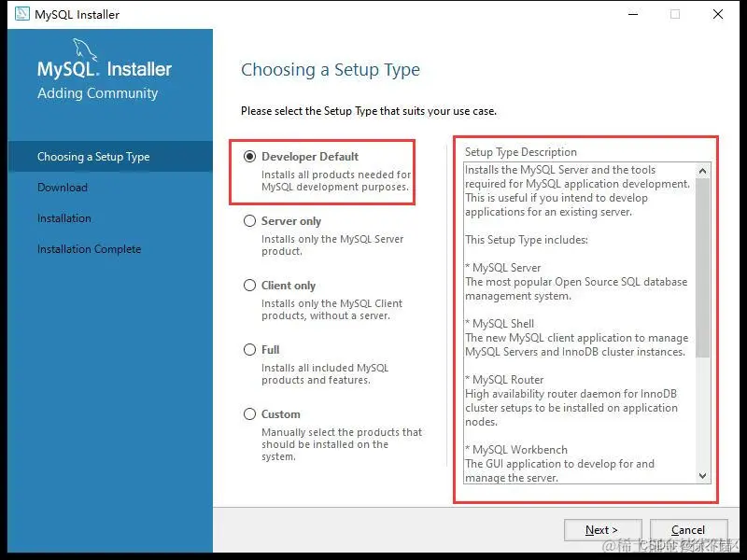This screenshot has height=560, width=747.
Task: Click the '* MySQL Shell' entry text
Action: coord(500,324)
